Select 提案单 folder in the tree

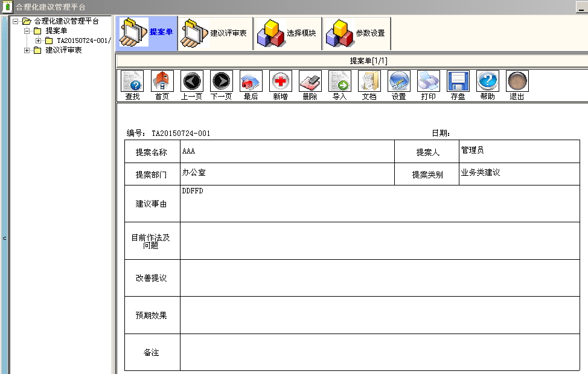[56, 31]
